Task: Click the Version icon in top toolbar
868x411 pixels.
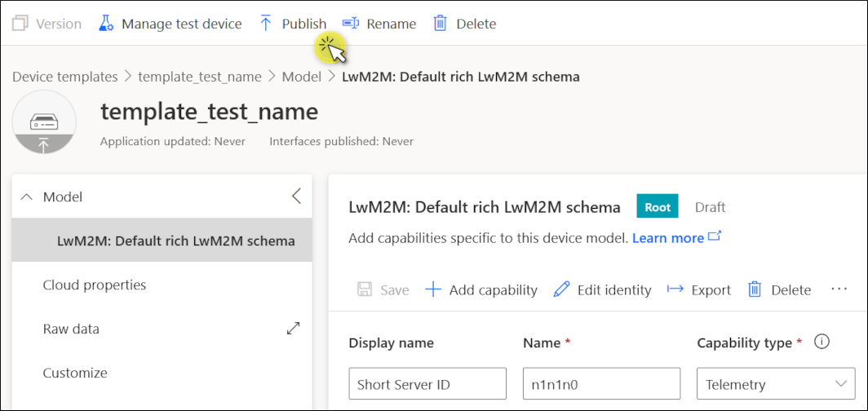Action: pos(20,24)
